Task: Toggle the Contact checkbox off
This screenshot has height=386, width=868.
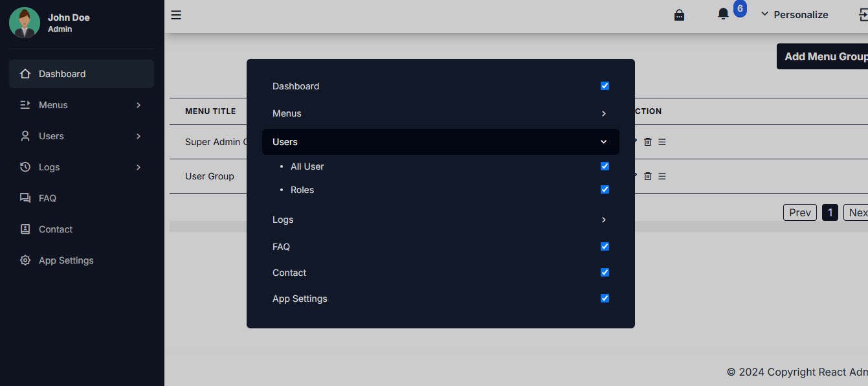Action: pyautogui.click(x=604, y=272)
